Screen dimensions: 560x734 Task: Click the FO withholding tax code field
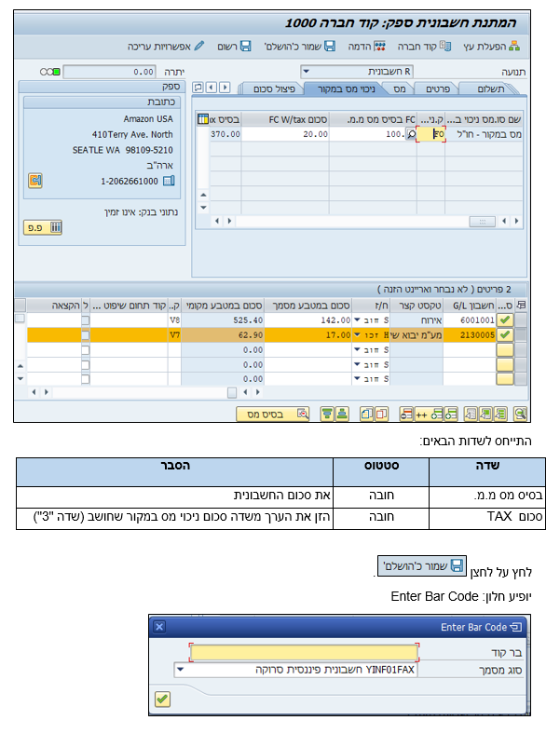(430, 134)
